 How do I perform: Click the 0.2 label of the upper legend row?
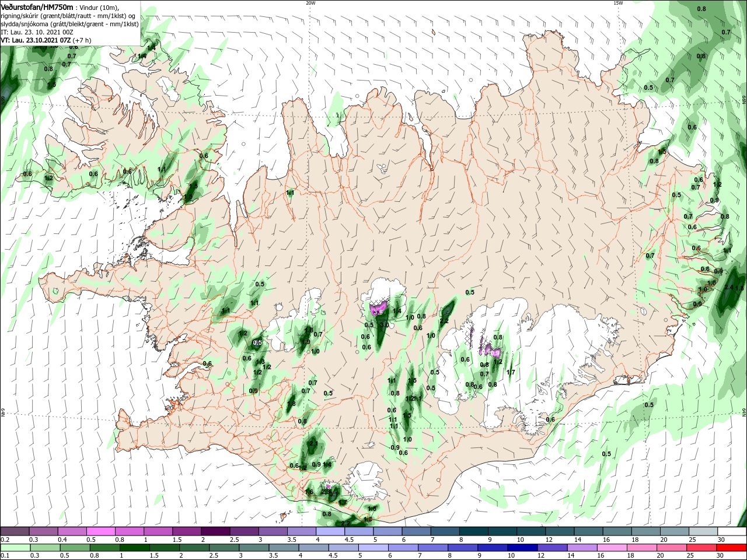pyautogui.click(x=5, y=540)
